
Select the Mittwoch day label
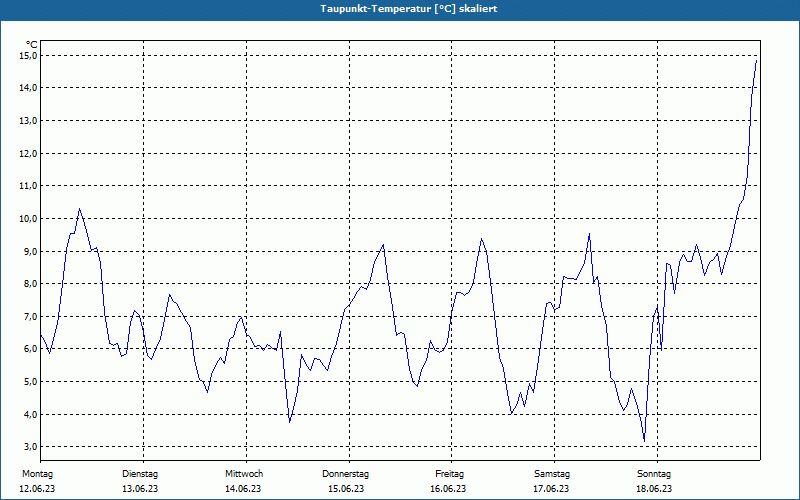pyautogui.click(x=244, y=474)
